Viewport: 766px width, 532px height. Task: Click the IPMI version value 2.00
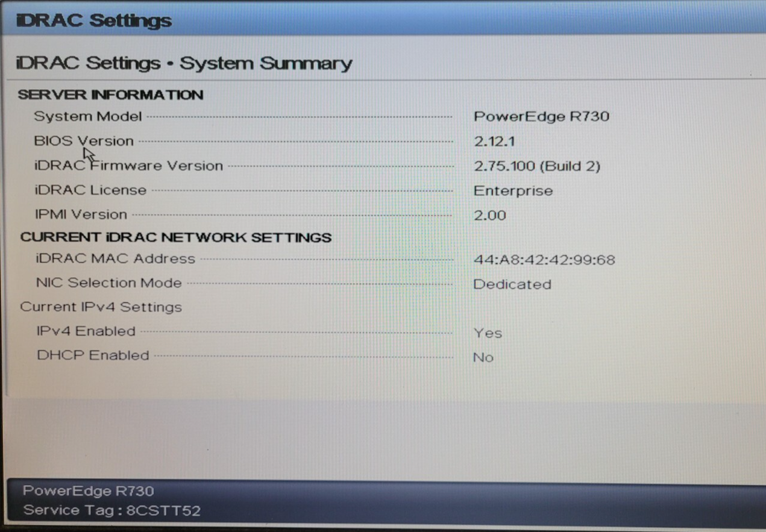pos(490,215)
